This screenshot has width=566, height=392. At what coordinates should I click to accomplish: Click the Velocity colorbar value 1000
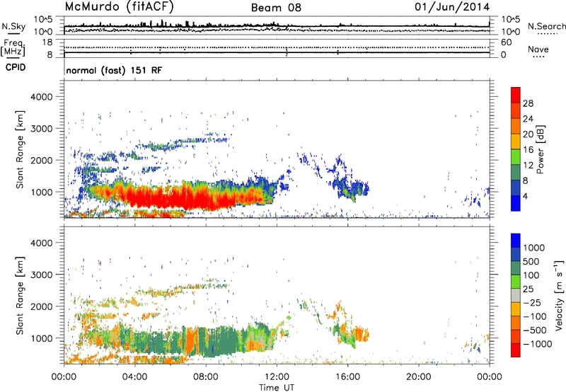click(534, 248)
